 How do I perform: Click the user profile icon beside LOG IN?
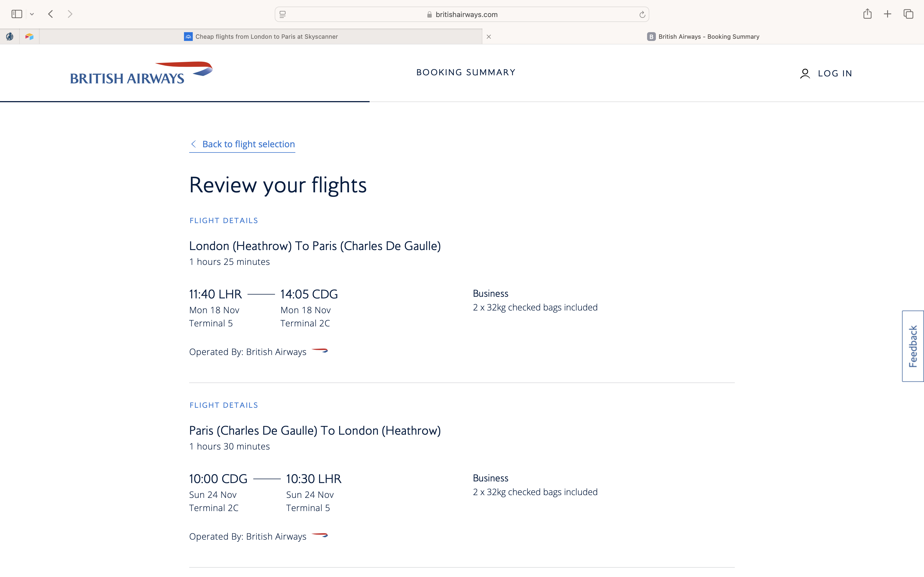point(805,73)
